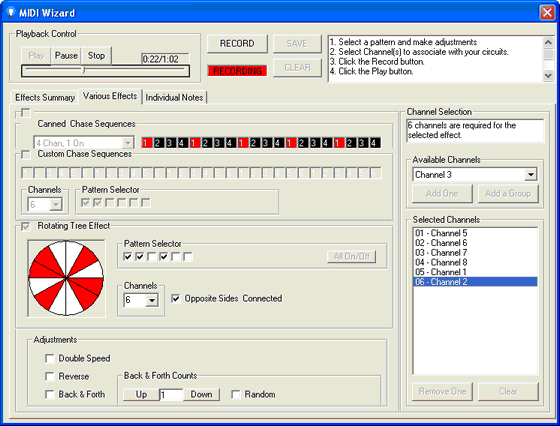
Task: Enable Canned Chase Sequences checkbox
Action: [x=26, y=113]
